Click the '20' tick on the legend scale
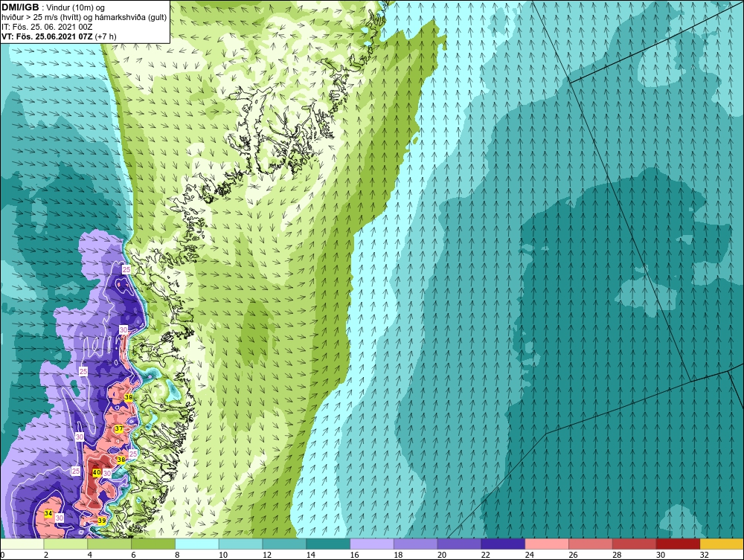Screen dimensions: 744x560 click(442, 555)
